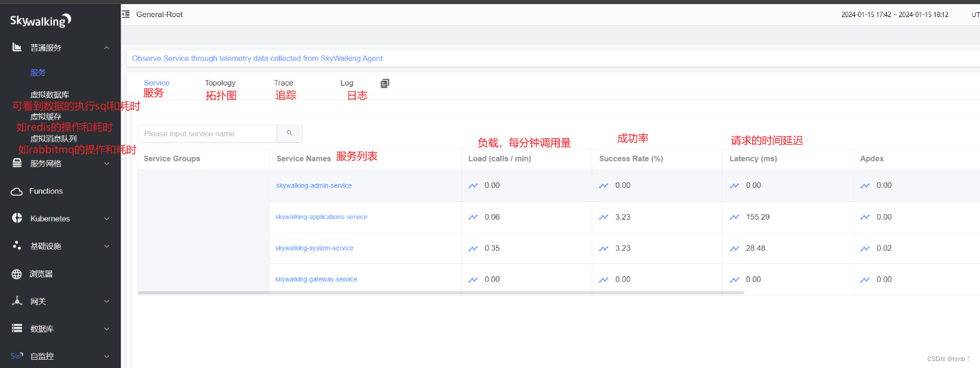
Task: Switch to the Log tab
Action: point(347,83)
